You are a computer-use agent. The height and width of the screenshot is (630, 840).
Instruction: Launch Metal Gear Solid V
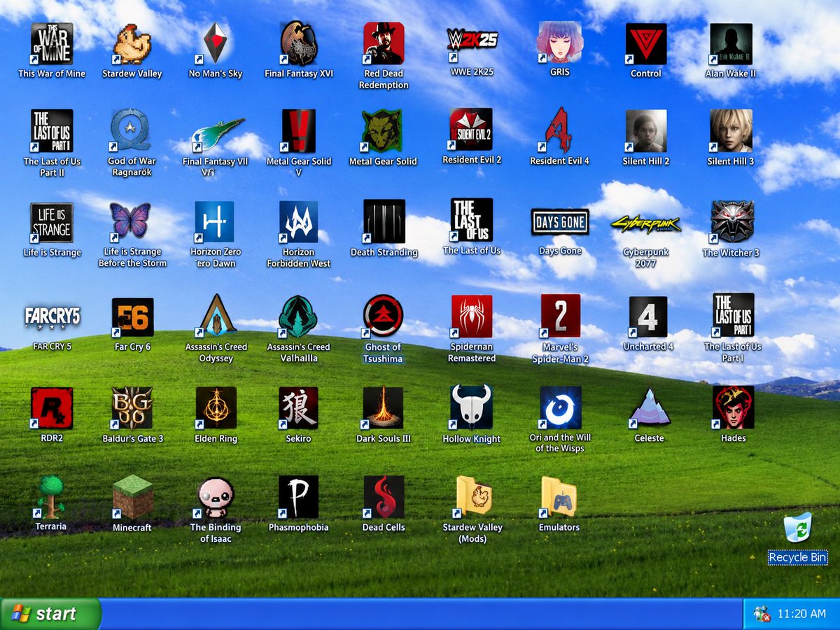(x=299, y=130)
